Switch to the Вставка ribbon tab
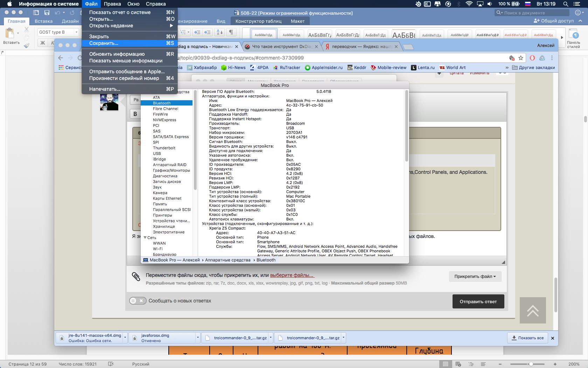 (43, 21)
